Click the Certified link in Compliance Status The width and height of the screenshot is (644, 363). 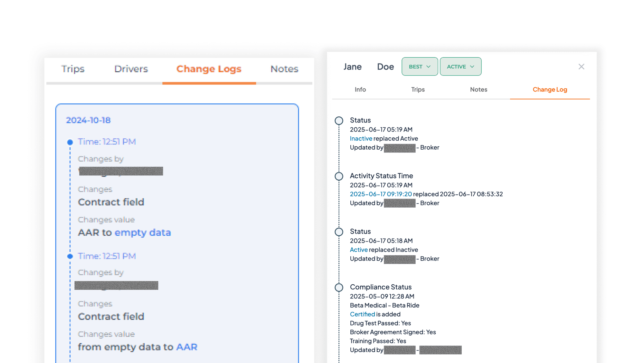tap(362, 314)
